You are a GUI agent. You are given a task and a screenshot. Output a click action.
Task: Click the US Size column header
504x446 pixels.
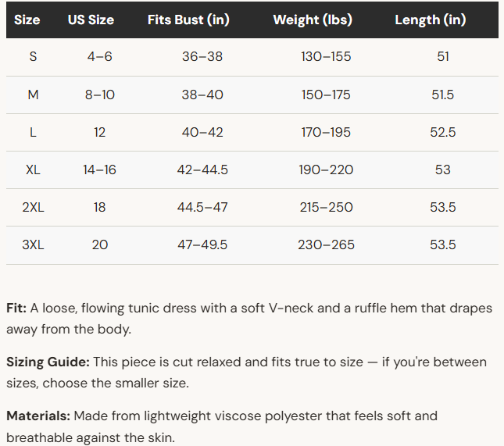pyautogui.click(x=91, y=20)
